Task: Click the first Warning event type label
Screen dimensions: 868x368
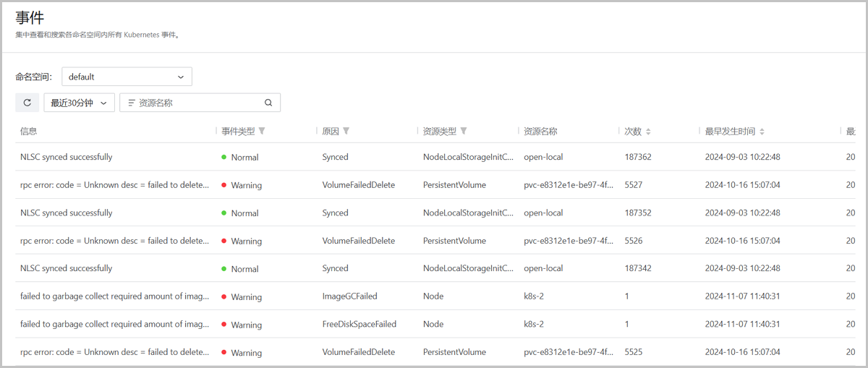Action: click(x=247, y=185)
